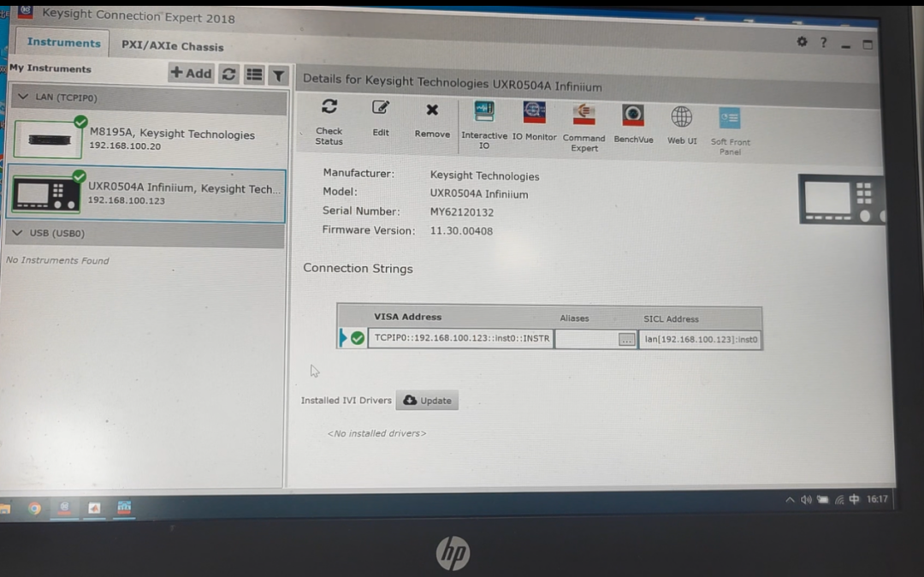Click Update IVI drivers button
The height and width of the screenshot is (577, 924).
(x=427, y=400)
